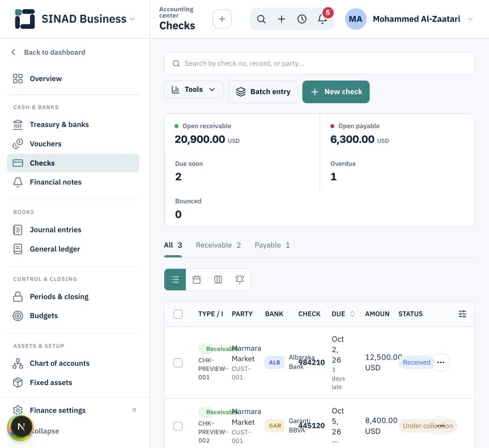Open the Overview sidebar item

tap(73, 79)
